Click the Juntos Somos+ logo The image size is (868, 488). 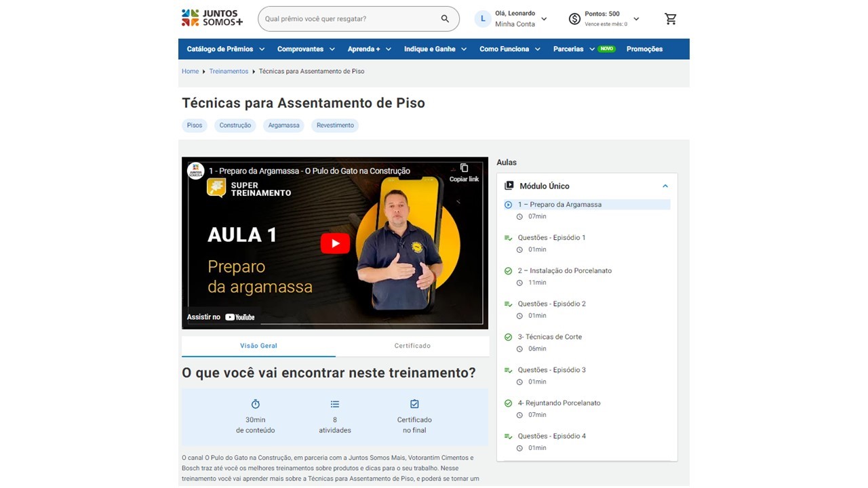[212, 18]
